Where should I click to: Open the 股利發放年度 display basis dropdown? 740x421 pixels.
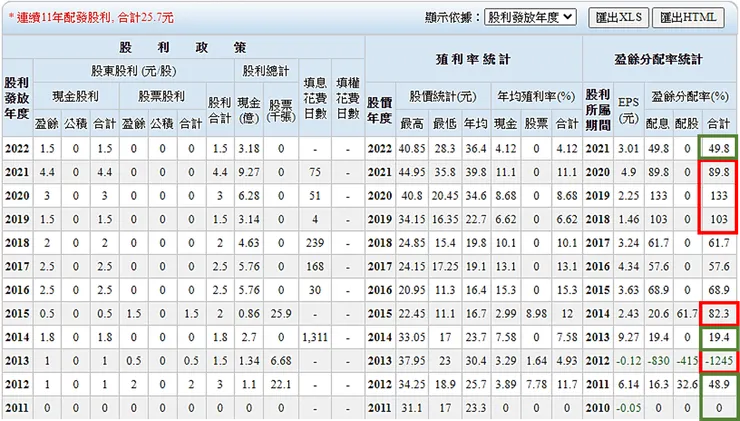530,17
